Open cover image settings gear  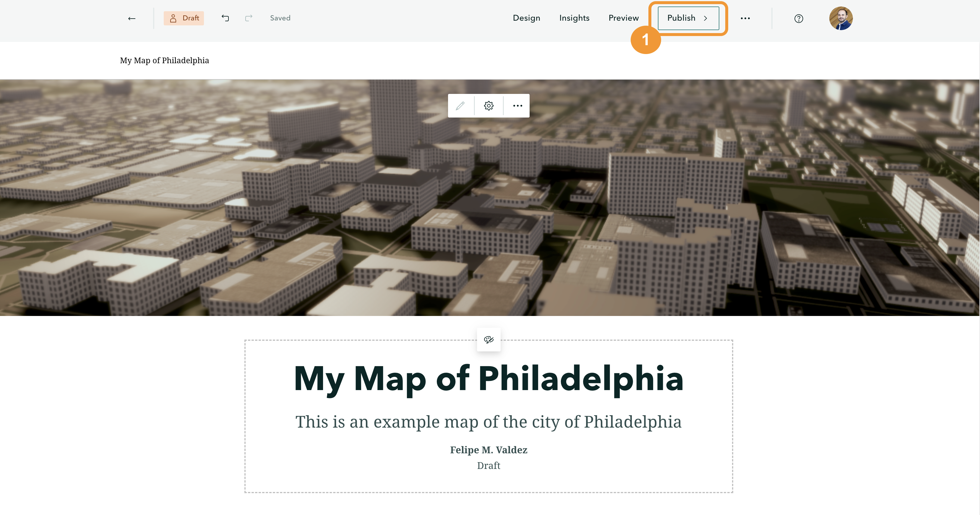[489, 106]
